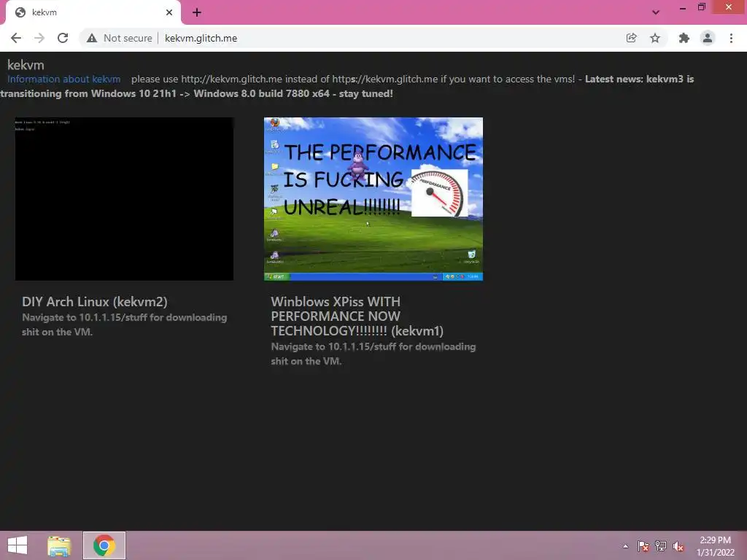The height and width of the screenshot is (560, 747).
Task: Expand the tab search chevron
Action: [656, 12]
